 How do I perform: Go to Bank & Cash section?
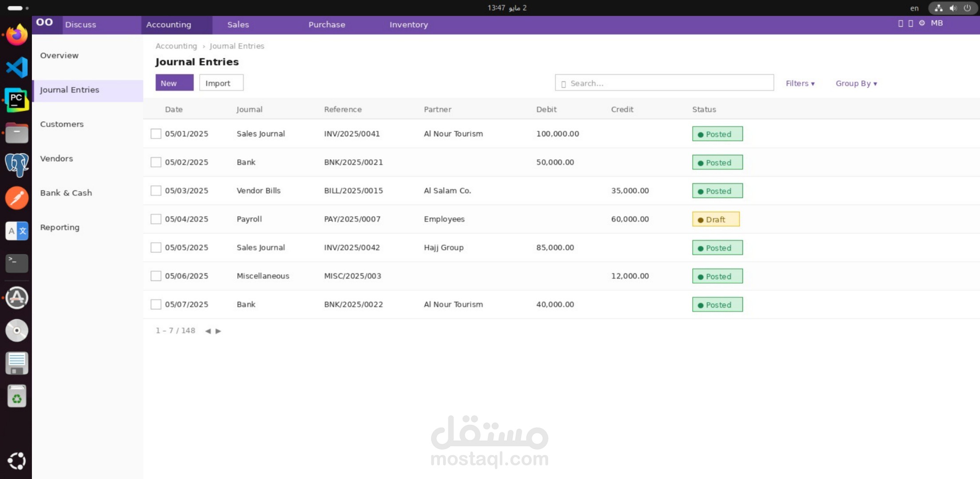coord(66,193)
